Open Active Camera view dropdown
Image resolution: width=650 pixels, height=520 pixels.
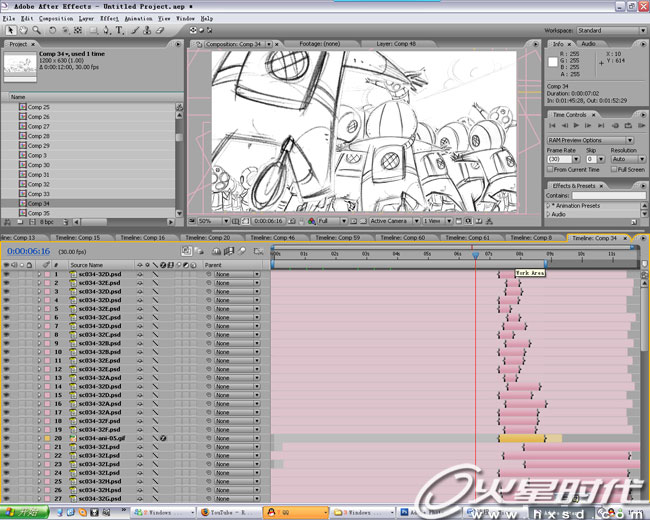[394, 221]
